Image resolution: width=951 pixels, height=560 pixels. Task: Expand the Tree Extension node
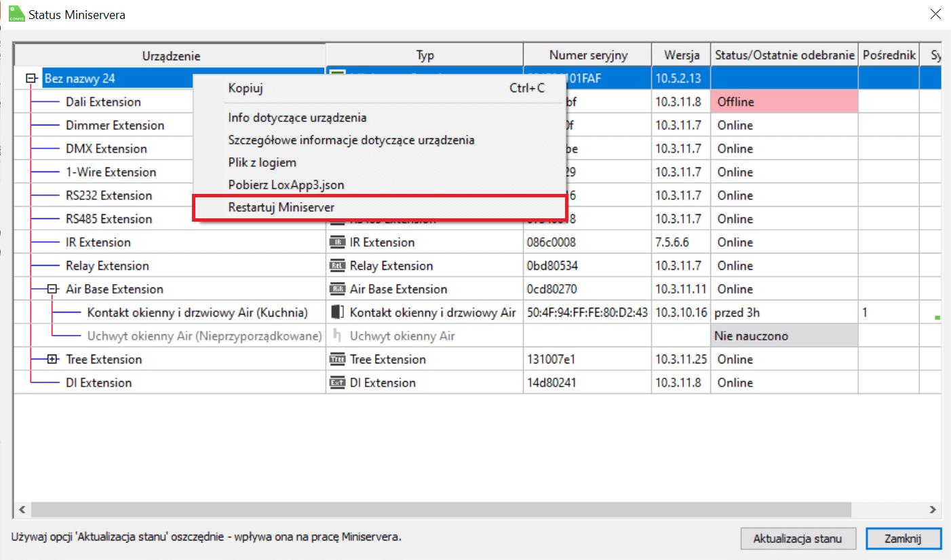[52, 359]
